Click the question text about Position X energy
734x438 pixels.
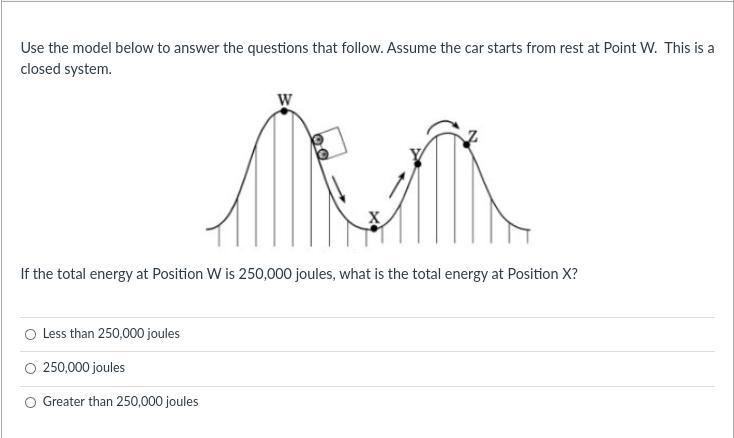tap(298, 274)
